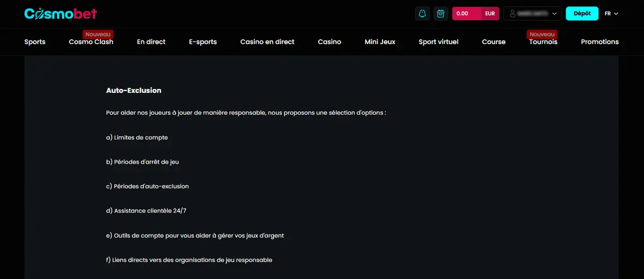
Task: Open E-sports section
Action: click(x=203, y=42)
